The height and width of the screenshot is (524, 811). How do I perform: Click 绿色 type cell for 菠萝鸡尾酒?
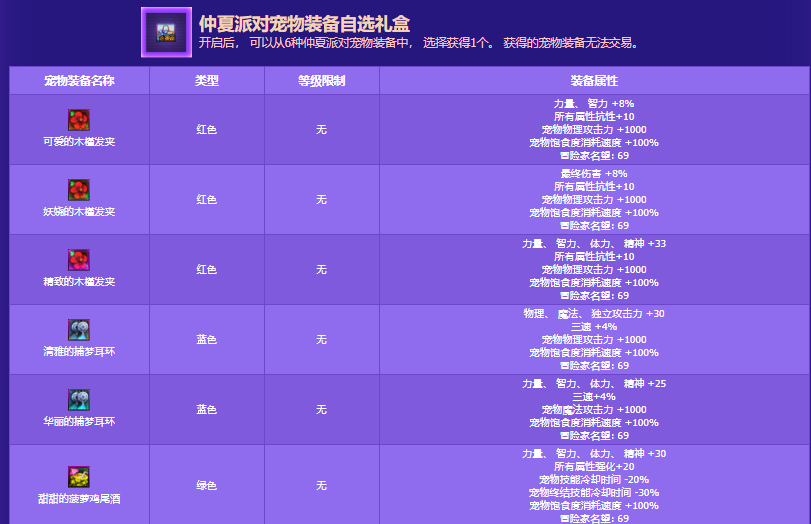pyautogui.click(x=206, y=486)
